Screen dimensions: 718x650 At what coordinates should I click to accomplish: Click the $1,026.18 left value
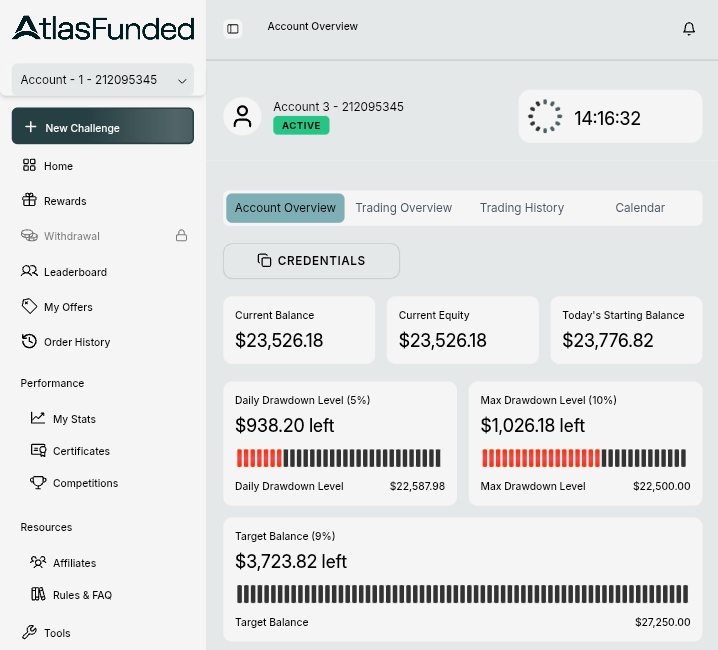(533, 426)
